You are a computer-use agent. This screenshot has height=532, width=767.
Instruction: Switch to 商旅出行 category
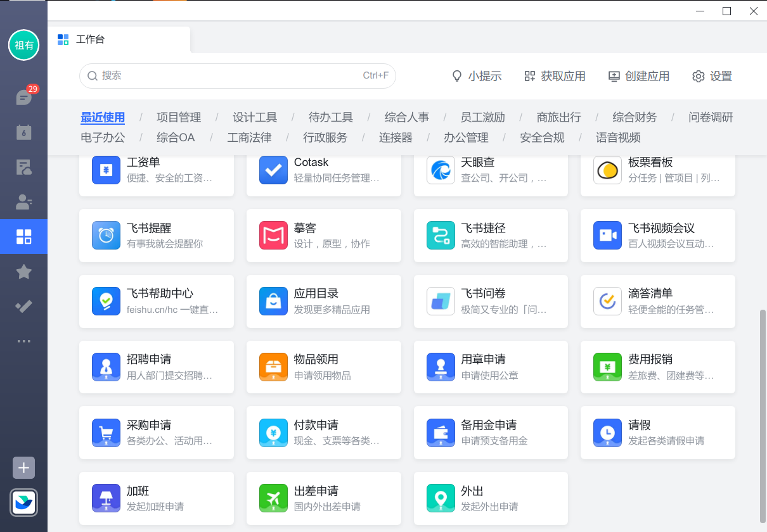(x=558, y=117)
